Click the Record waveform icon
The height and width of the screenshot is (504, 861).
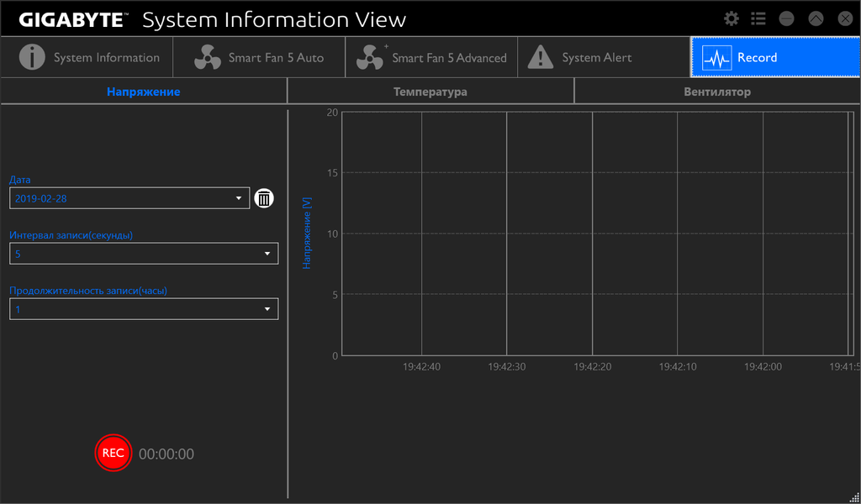tap(716, 58)
